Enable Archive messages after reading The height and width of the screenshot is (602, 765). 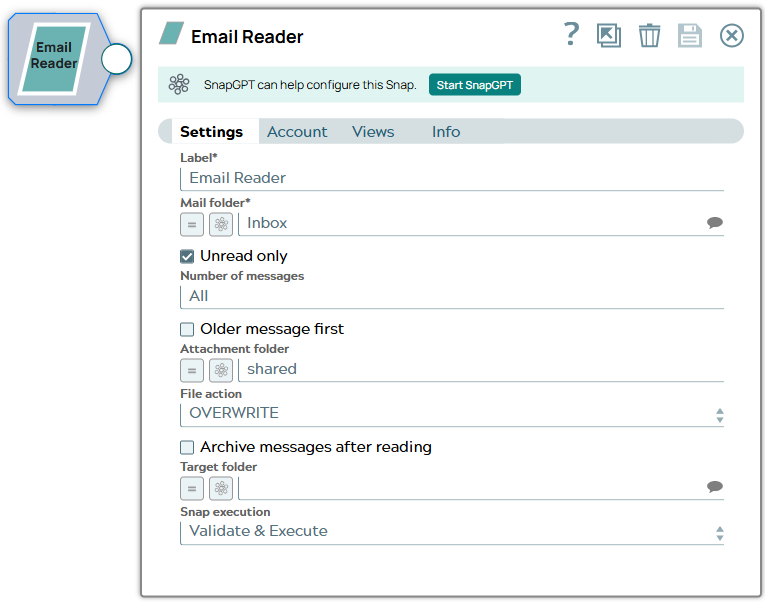pyautogui.click(x=187, y=447)
